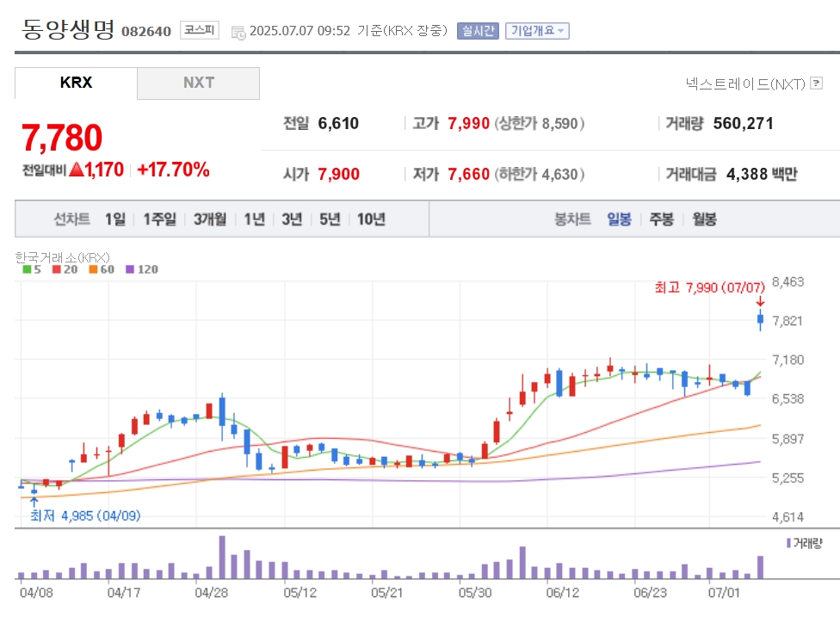This screenshot has width=840, height=617.
Task: Open the 넥스트레이드(NXT) help question icon
Action: [x=817, y=83]
